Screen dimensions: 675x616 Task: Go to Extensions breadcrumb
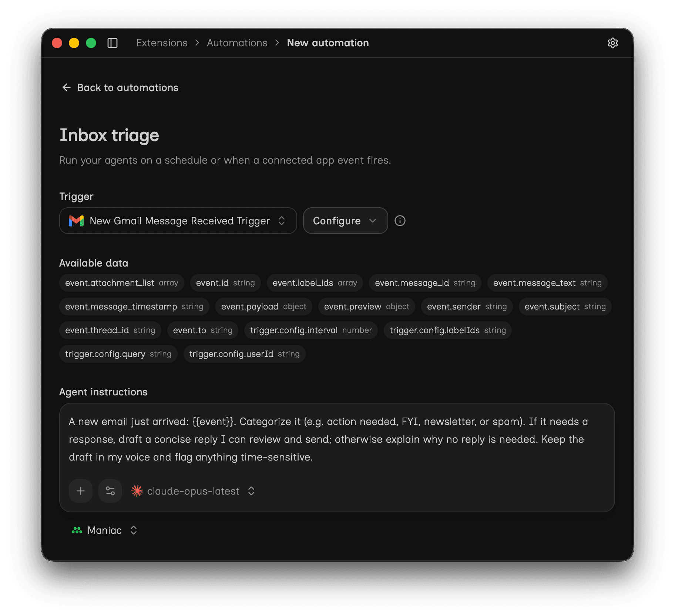click(162, 43)
